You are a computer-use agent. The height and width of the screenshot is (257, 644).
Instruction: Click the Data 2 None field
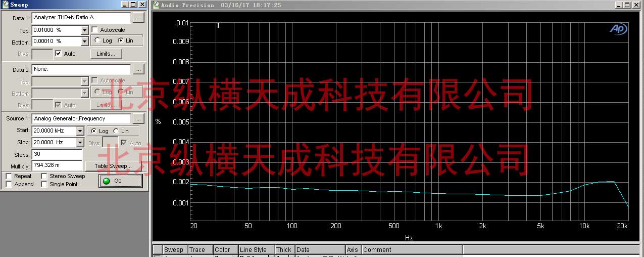tap(81, 69)
